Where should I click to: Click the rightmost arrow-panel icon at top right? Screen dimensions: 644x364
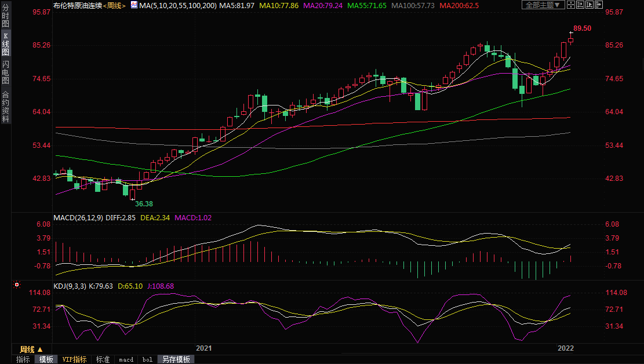coord(599,5)
